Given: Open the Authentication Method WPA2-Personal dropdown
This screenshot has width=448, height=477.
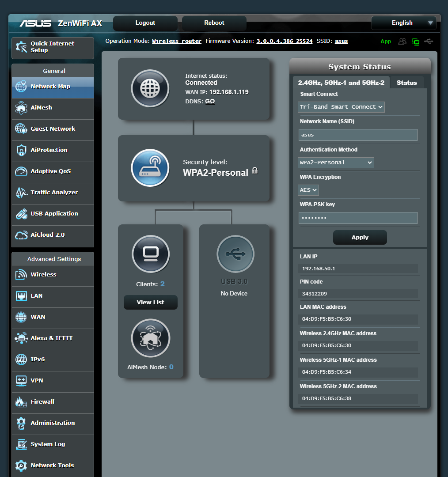Looking at the screenshot, I should pyautogui.click(x=336, y=163).
